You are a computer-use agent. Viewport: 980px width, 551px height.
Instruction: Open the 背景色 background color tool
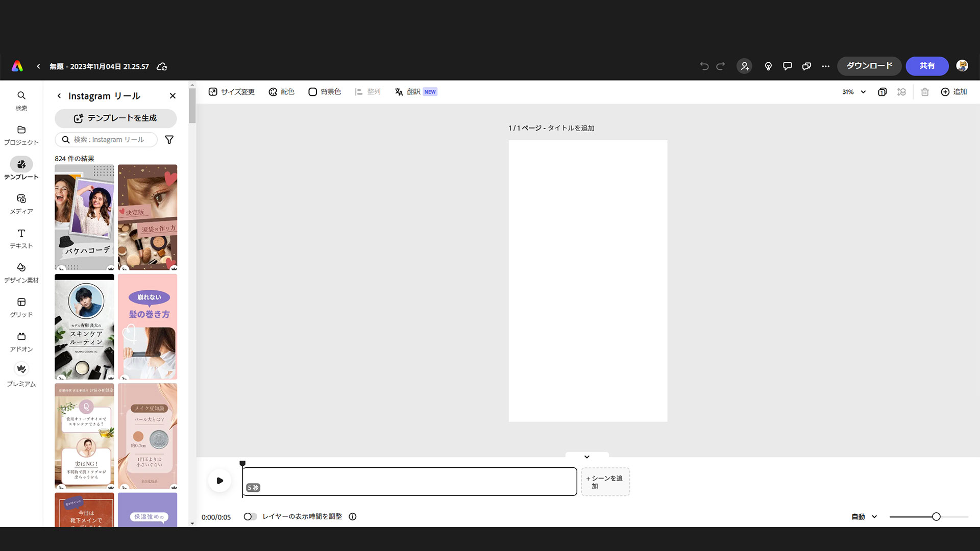pos(324,91)
